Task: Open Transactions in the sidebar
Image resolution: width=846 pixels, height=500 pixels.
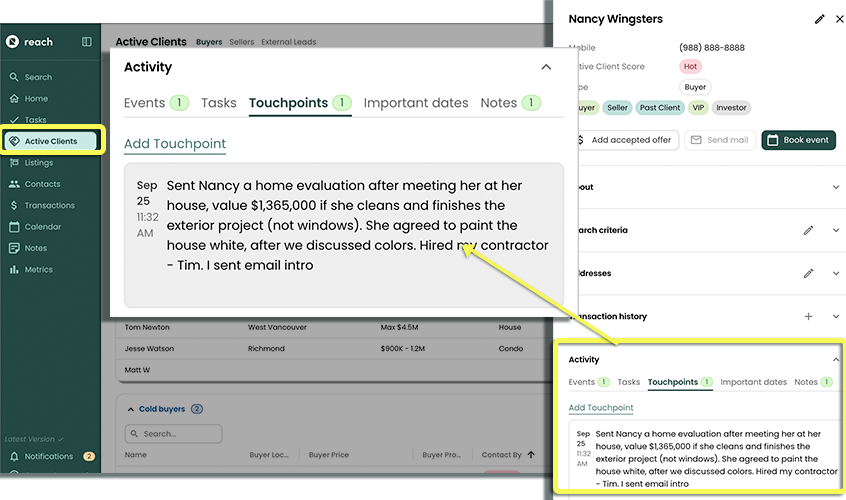Action: pos(49,205)
